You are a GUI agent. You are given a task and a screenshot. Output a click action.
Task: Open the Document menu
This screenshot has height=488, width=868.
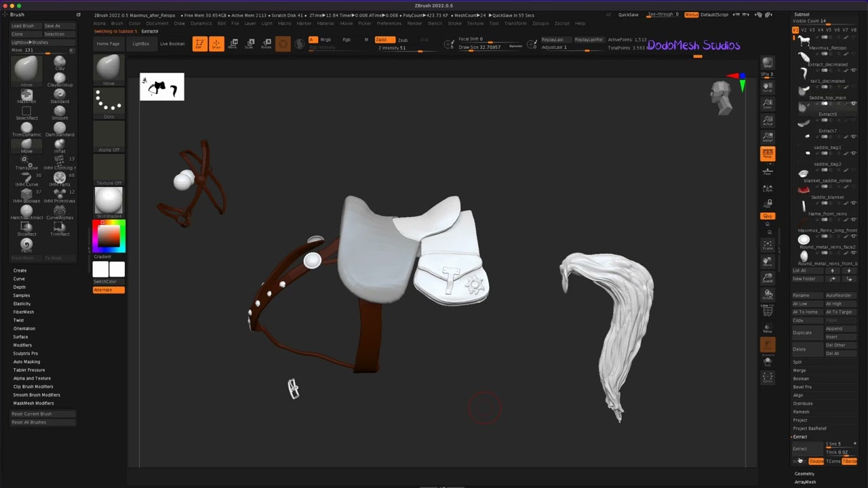[157, 23]
